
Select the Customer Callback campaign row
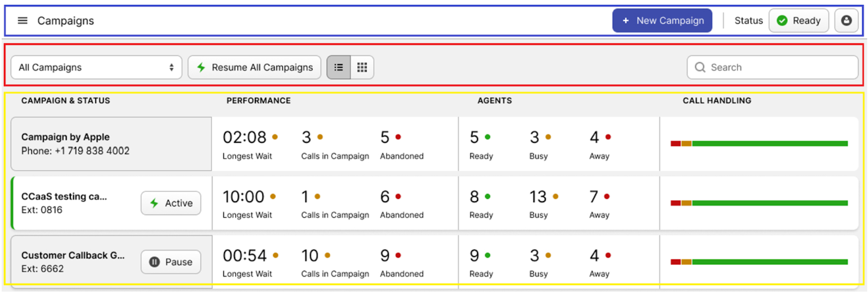[x=73, y=262]
